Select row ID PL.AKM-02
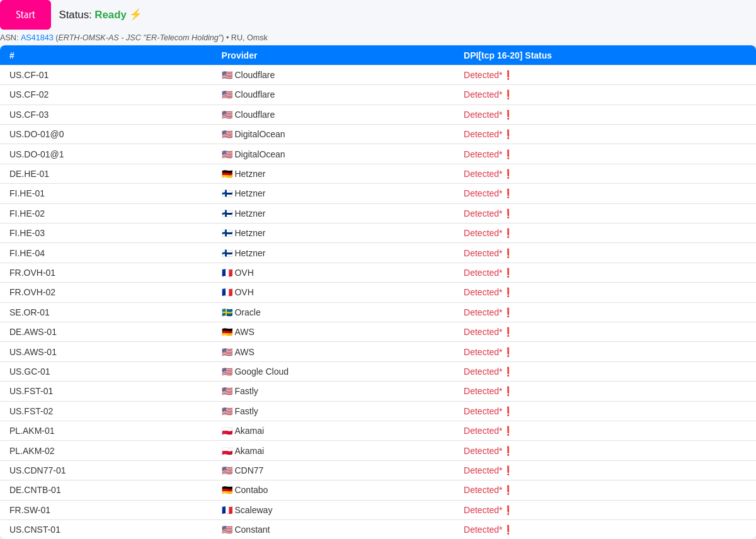This screenshot has width=756, height=539. pos(32,451)
